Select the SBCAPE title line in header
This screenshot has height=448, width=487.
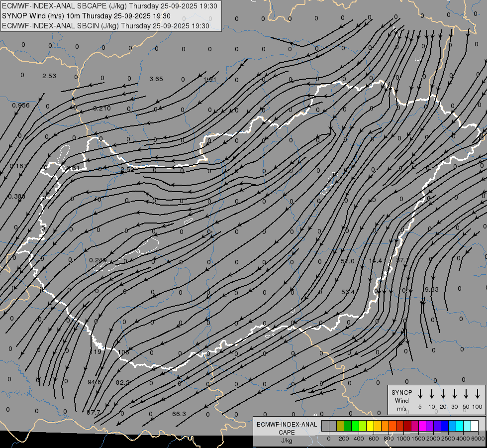tap(109, 6)
